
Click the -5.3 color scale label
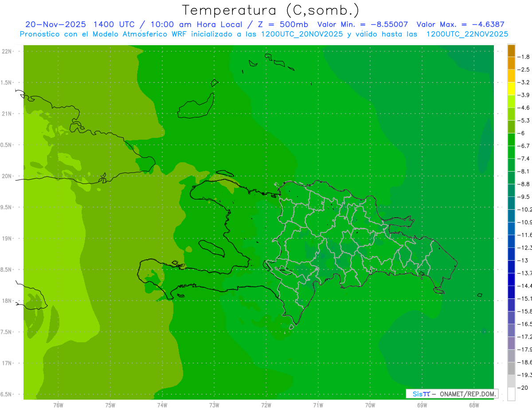[524, 121]
